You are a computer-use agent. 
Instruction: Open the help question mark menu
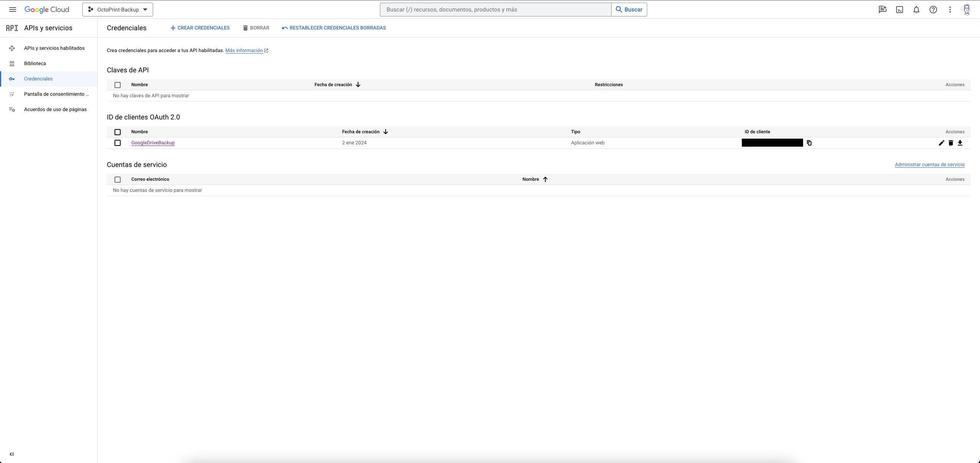point(933,10)
